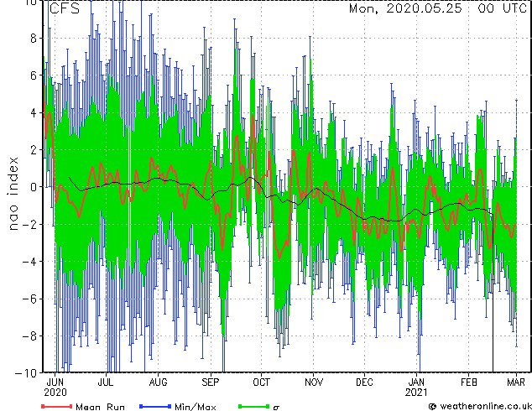Click the y-axis value -6
Viewport: 532px width, 411px height.
pos(29,299)
